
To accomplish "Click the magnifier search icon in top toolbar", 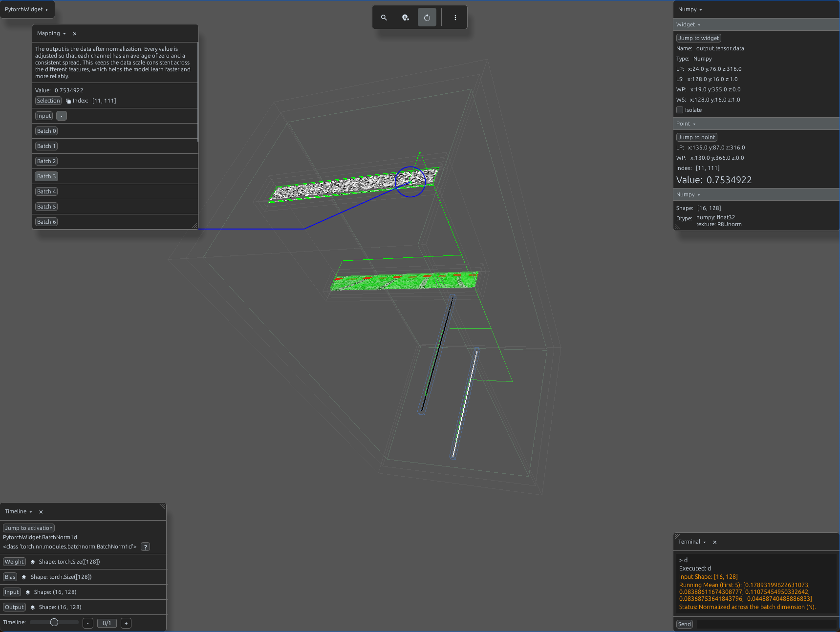I will pos(384,18).
